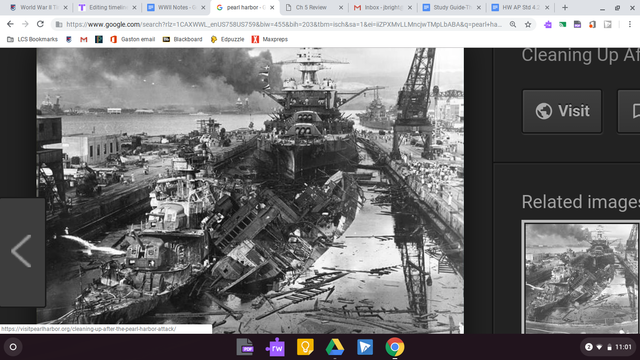
Task: Click the large Pearl Harbor dry dock photo
Action: [x=250, y=191]
